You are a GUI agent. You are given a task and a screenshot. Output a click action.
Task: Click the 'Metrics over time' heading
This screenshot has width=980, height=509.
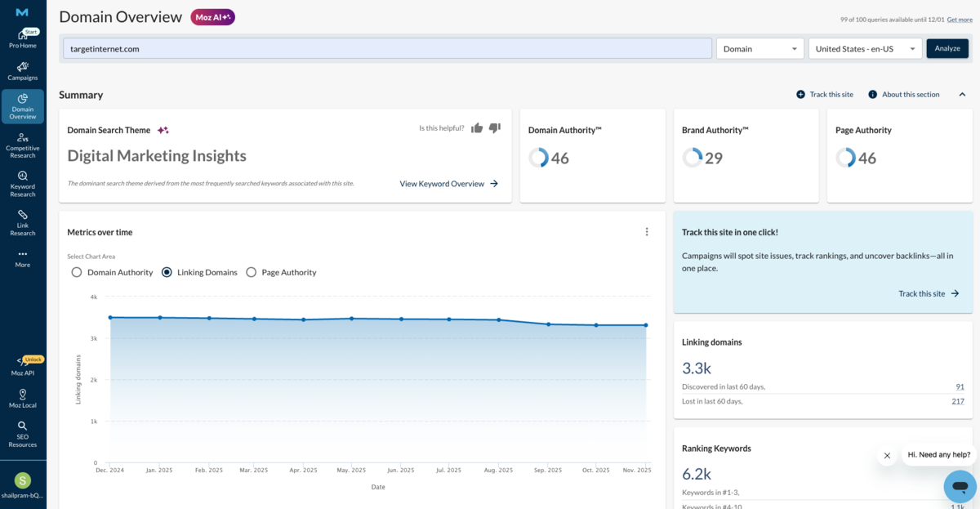pyautogui.click(x=100, y=232)
